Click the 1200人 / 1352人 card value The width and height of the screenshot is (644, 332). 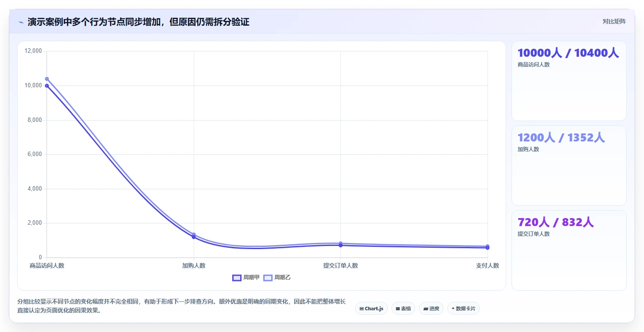561,137
